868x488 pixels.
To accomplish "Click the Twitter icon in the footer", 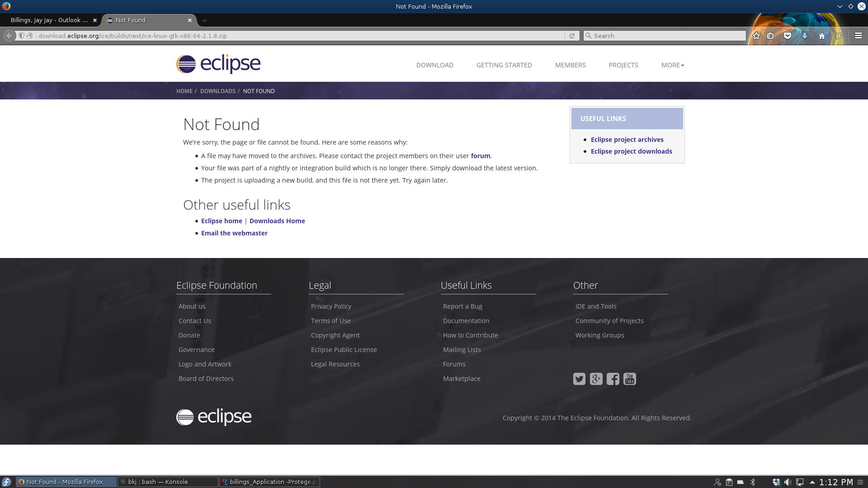I will 579,379.
